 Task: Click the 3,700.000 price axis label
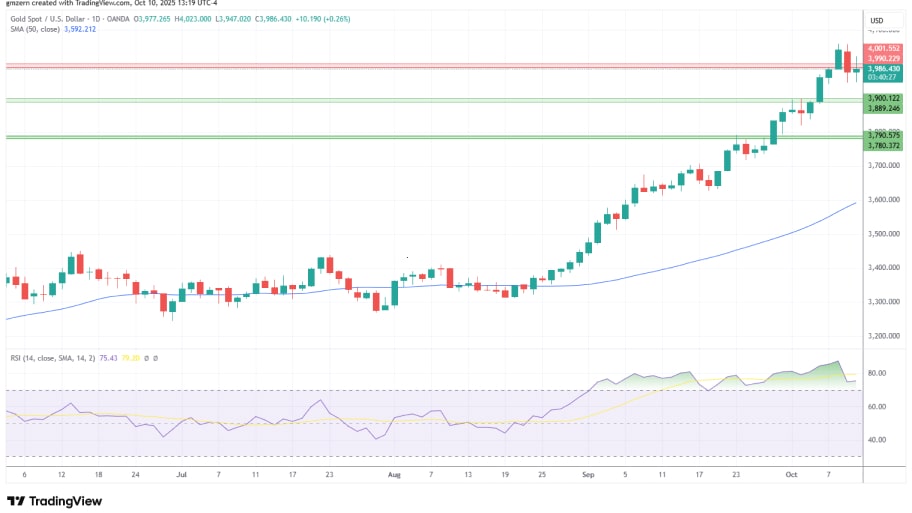pyautogui.click(x=885, y=165)
